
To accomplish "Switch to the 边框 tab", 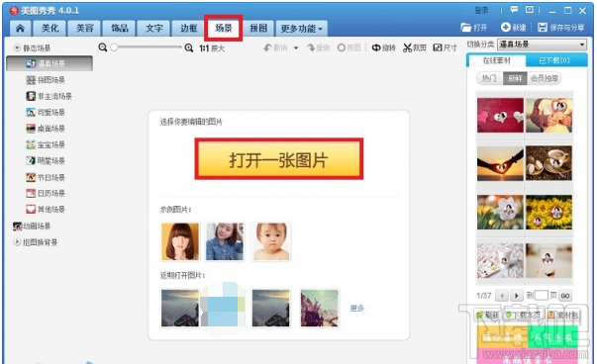I will tap(188, 28).
